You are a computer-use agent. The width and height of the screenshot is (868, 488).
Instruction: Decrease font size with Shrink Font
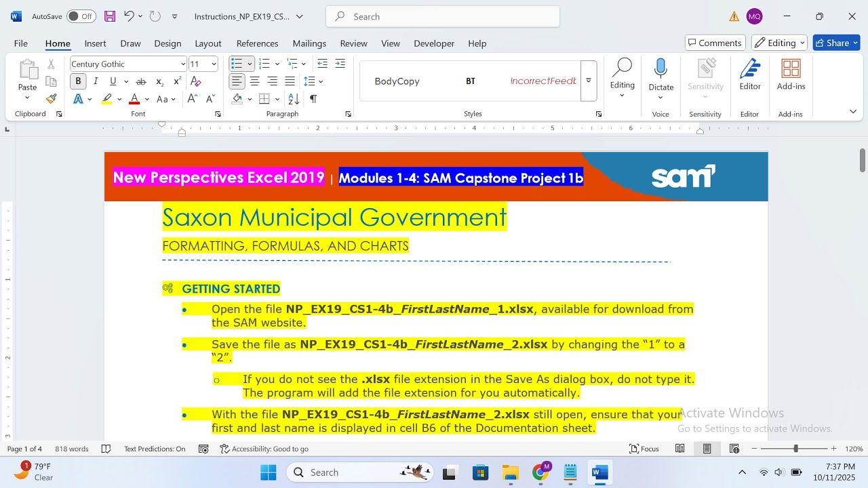coord(210,99)
